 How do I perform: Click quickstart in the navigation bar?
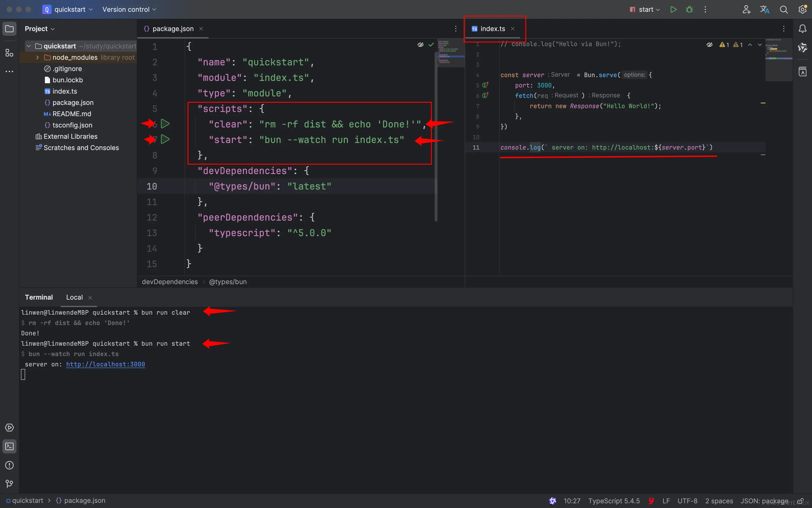(24, 500)
